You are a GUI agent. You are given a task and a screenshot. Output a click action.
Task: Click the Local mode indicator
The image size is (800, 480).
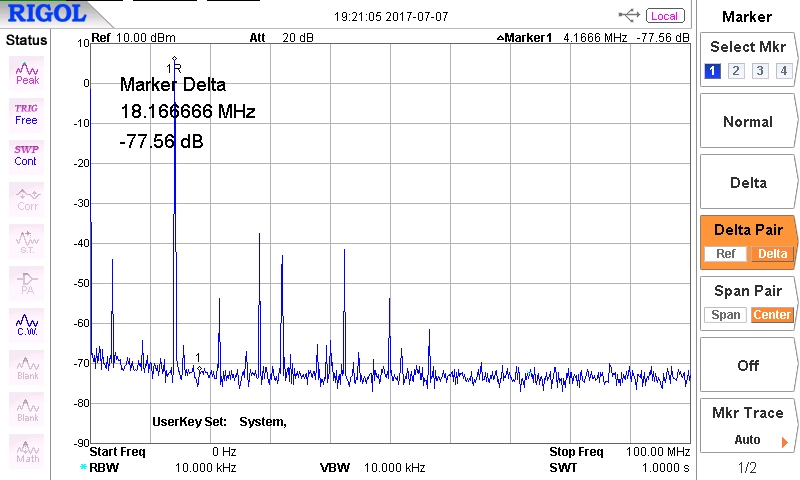(664, 15)
